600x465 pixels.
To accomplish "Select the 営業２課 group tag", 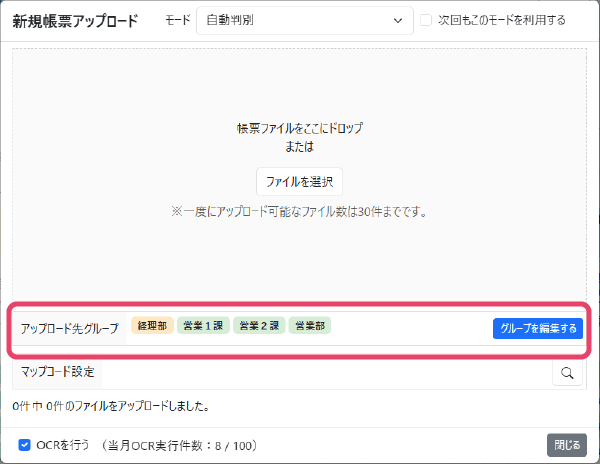I will click(260, 326).
